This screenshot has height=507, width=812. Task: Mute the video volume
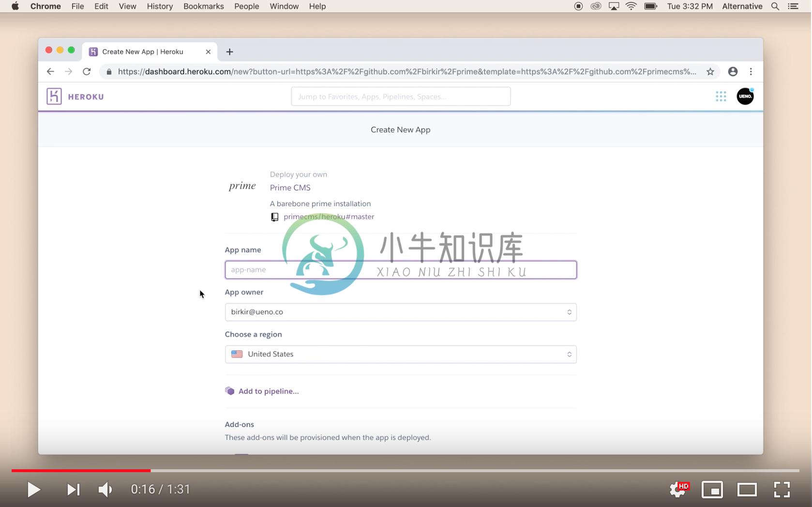tap(105, 490)
